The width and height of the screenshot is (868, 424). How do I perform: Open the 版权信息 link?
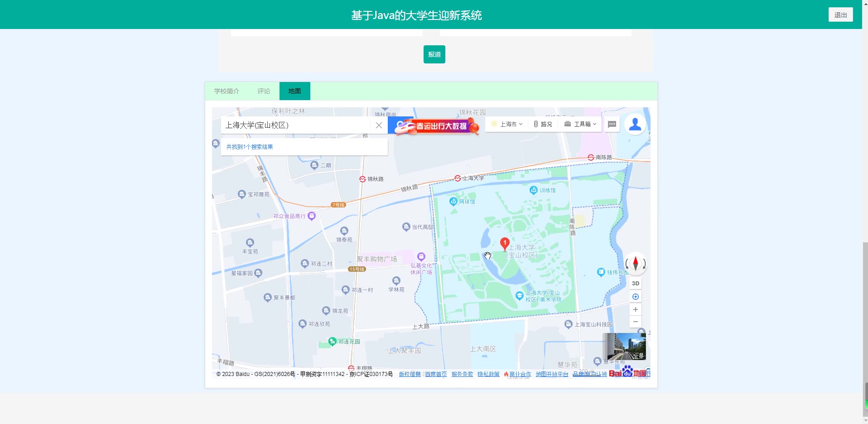click(x=410, y=374)
